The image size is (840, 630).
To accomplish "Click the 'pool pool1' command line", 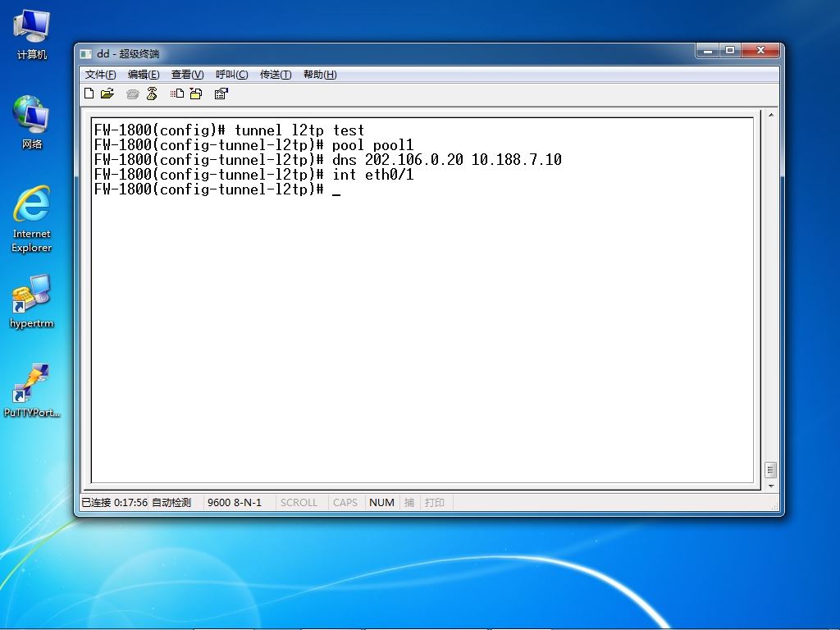I will [254, 145].
